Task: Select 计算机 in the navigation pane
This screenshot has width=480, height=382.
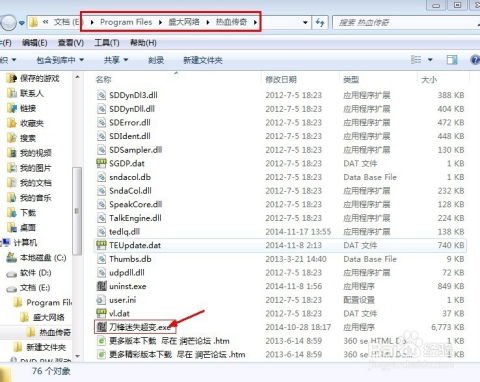Action: [25, 243]
